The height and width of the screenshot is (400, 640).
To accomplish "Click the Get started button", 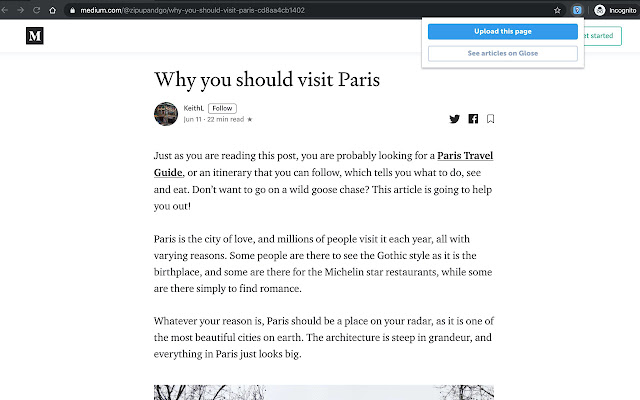I will (x=602, y=36).
